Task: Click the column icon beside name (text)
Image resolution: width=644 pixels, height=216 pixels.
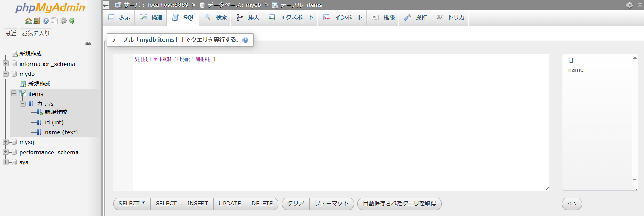Action: pos(39,132)
